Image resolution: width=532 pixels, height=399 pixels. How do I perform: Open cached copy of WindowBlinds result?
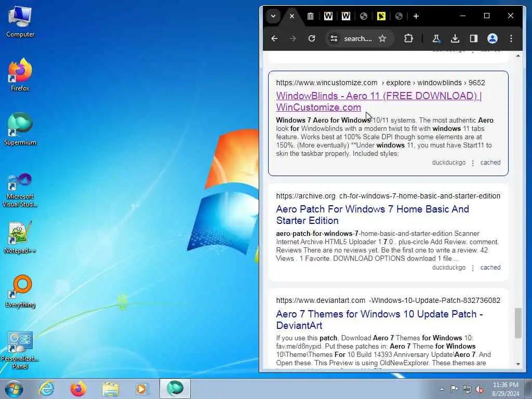tap(490, 163)
